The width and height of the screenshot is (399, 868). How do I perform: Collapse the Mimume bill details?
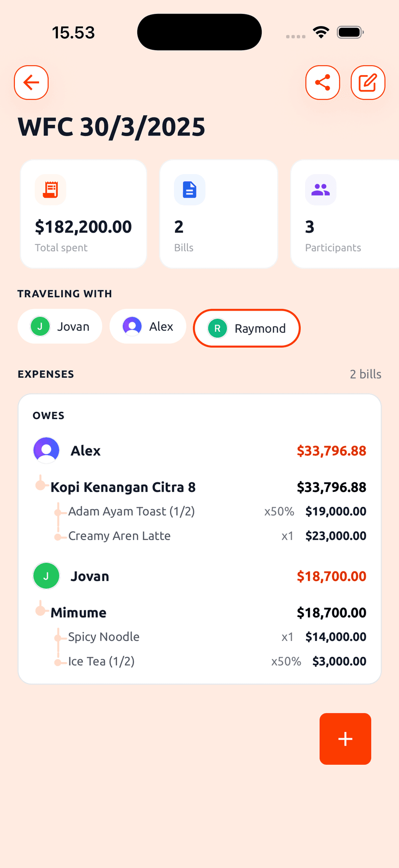[78, 612]
